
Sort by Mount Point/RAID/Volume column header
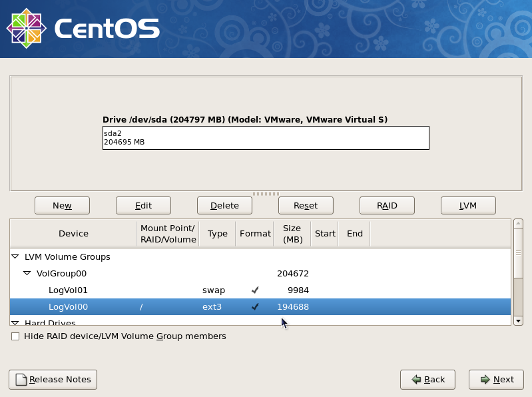tap(168, 234)
